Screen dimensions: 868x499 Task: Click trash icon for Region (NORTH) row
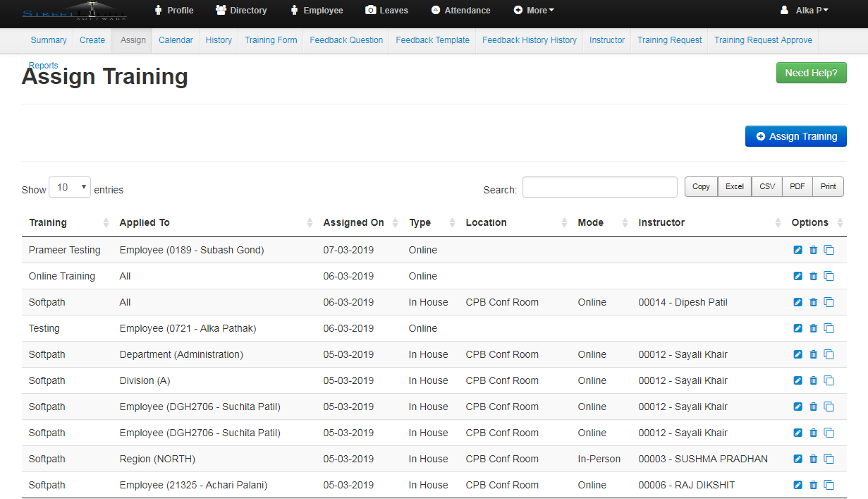(x=813, y=459)
